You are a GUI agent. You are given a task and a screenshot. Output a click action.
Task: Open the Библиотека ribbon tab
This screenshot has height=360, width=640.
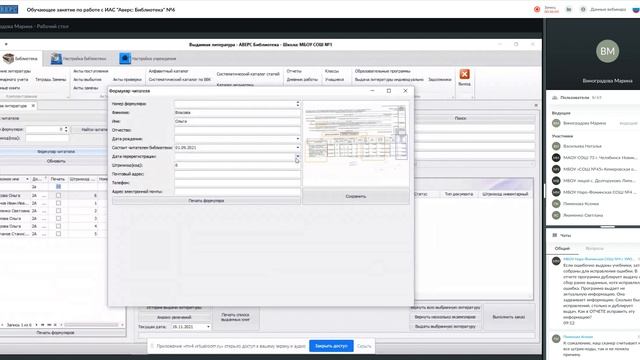click(21, 59)
